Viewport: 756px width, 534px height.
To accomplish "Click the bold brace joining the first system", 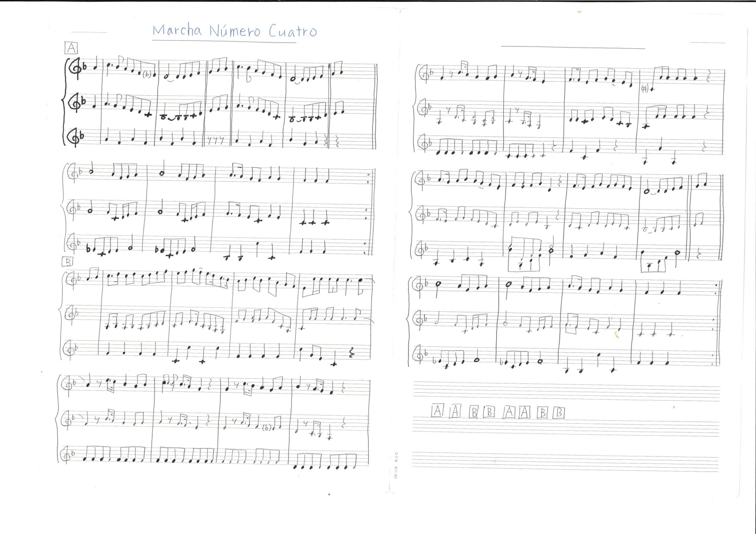I will pos(65,102).
